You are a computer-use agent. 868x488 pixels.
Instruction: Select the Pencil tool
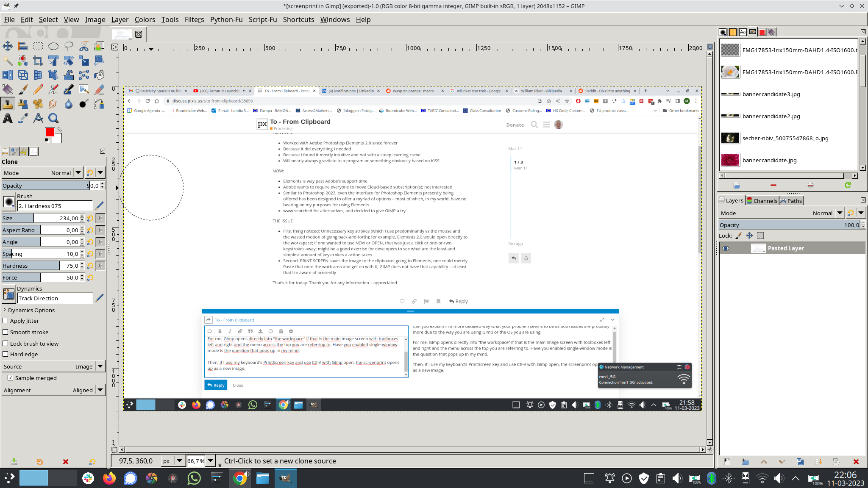(38, 89)
